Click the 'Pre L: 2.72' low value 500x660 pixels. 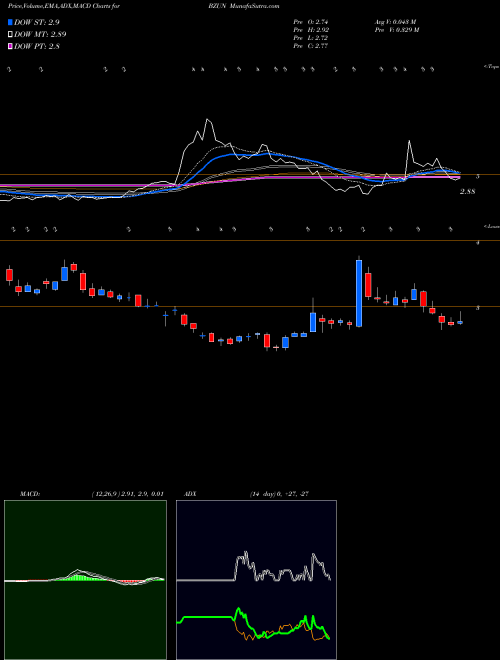[x=311, y=38]
